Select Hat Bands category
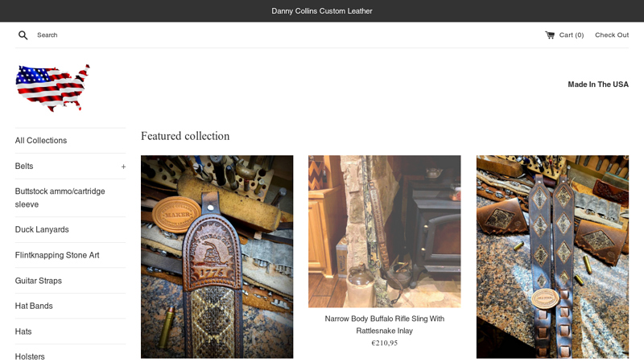 (x=34, y=306)
